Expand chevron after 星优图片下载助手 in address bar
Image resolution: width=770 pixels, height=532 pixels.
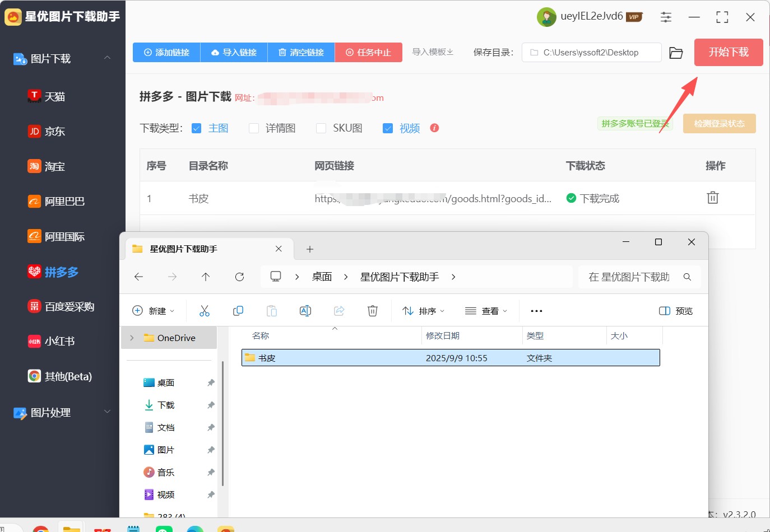[x=453, y=277]
